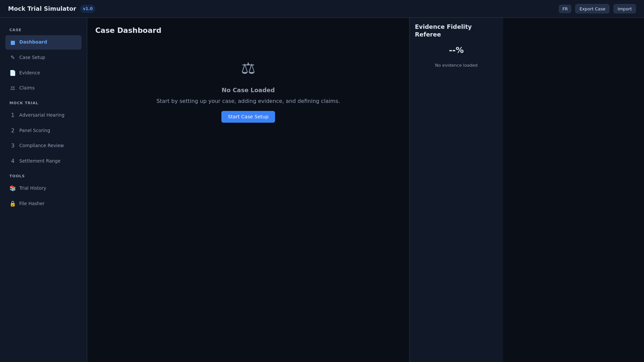The width and height of the screenshot is (644, 362).
Task: Open File Hasher tool
Action: coord(43,204)
